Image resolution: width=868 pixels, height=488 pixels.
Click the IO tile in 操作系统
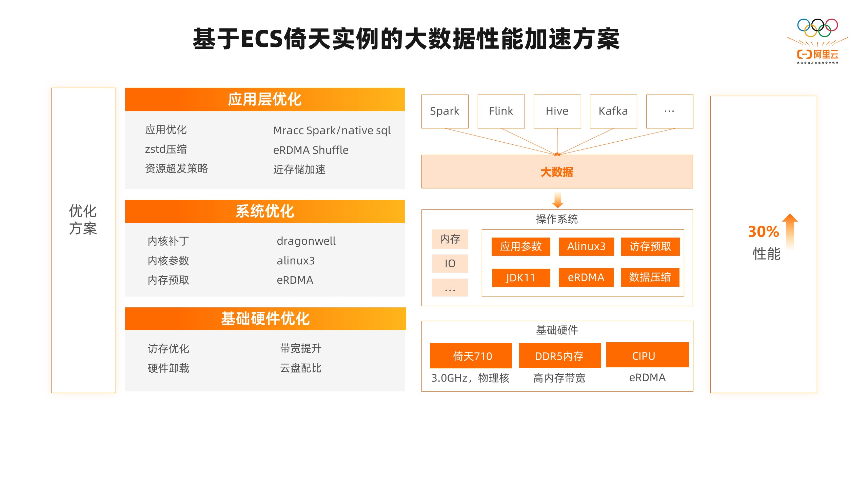click(x=450, y=263)
